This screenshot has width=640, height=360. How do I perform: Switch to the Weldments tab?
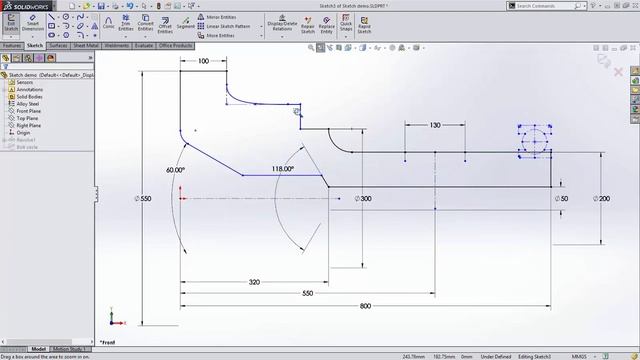117,46
